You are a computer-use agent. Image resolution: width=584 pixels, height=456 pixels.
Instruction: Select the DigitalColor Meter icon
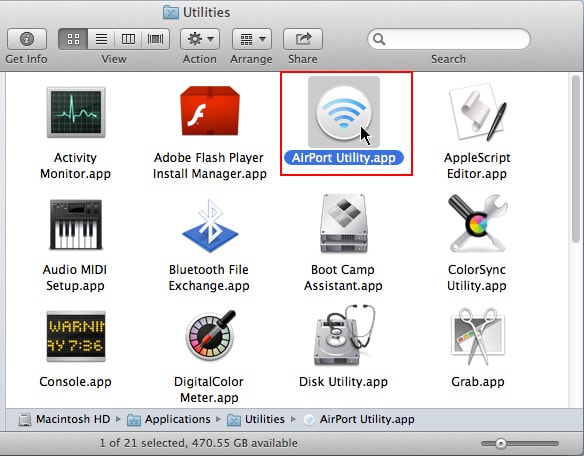coord(211,335)
